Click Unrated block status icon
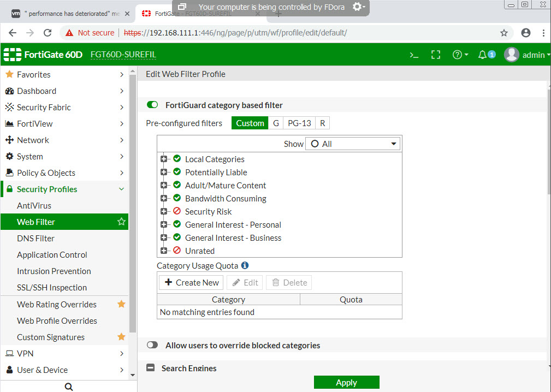The height and width of the screenshot is (392, 551). point(177,250)
